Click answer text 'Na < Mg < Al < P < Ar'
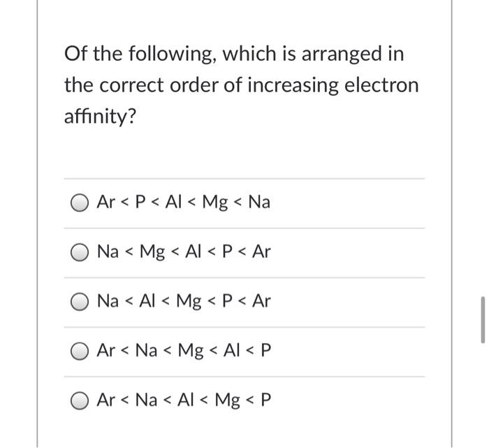 [x=184, y=252]
